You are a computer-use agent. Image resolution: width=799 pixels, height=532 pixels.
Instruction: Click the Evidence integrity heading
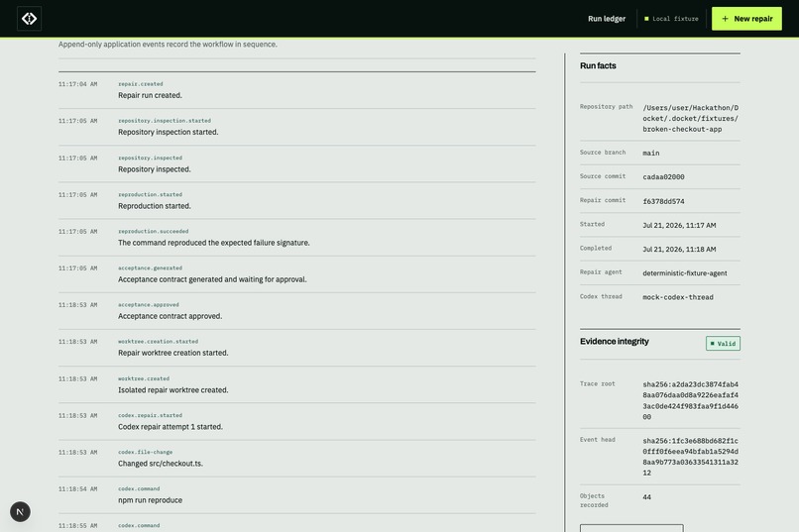click(614, 342)
